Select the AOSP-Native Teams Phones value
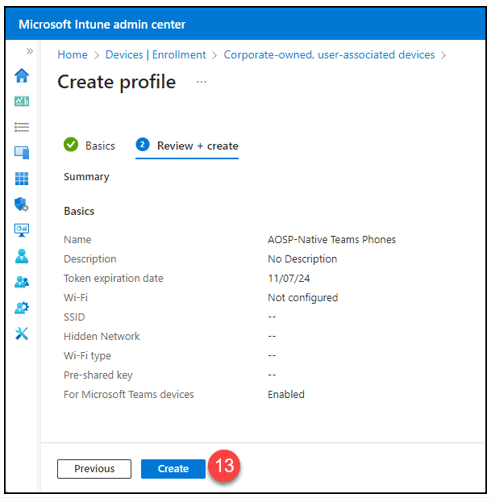The height and width of the screenshot is (498, 492). pos(332,239)
